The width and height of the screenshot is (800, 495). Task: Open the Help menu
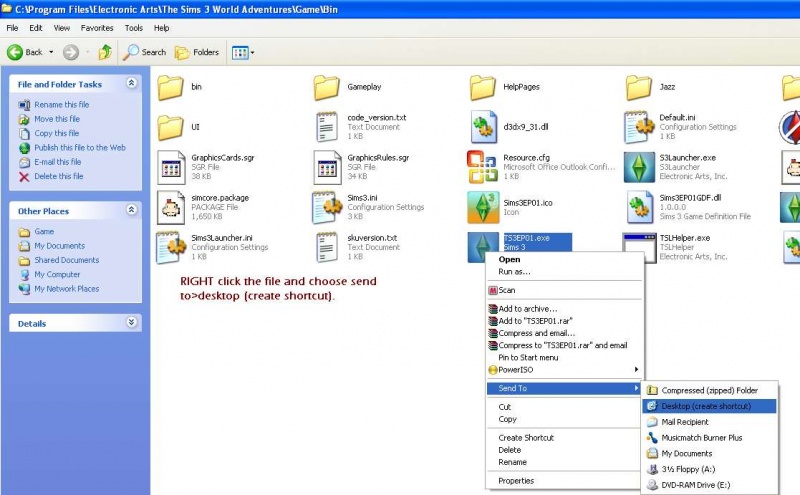click(162, 28)
